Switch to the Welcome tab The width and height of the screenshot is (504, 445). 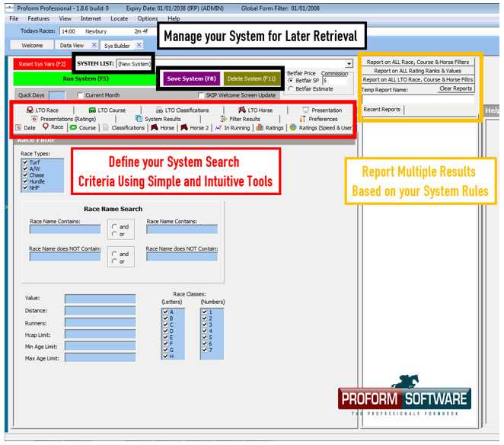click(32, 46)
